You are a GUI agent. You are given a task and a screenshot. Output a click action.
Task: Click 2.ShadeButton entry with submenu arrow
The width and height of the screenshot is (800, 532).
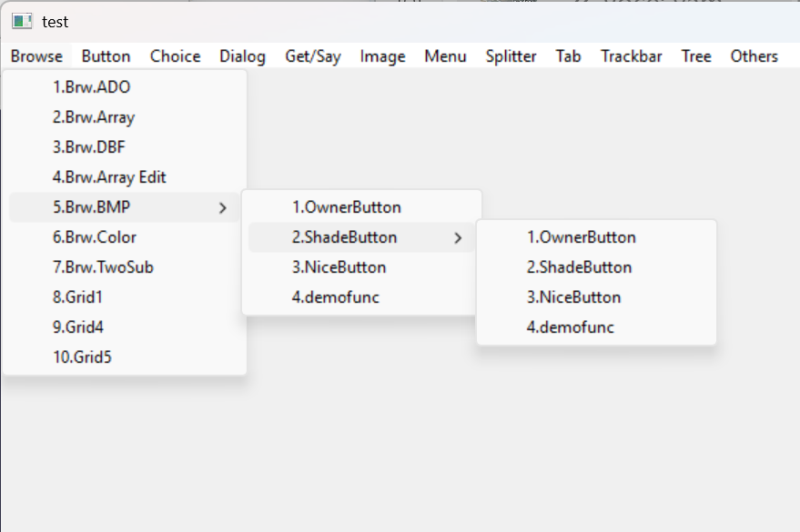[361, 237]
